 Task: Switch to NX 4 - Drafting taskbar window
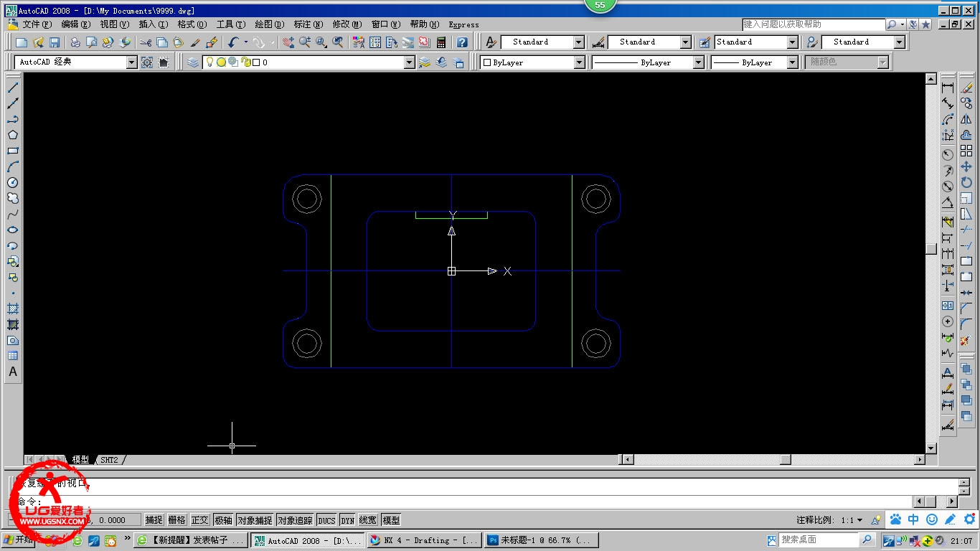pyautogui.click(x=424, y=540)
